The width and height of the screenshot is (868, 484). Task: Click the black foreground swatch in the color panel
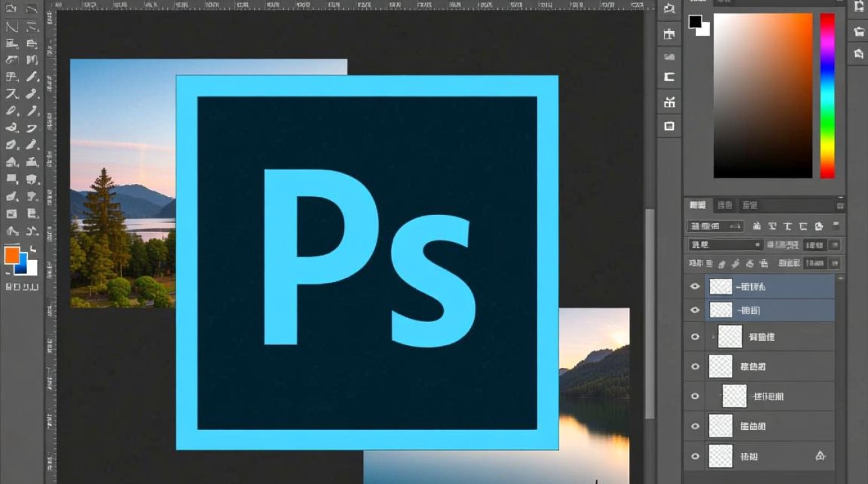point(695,22)
